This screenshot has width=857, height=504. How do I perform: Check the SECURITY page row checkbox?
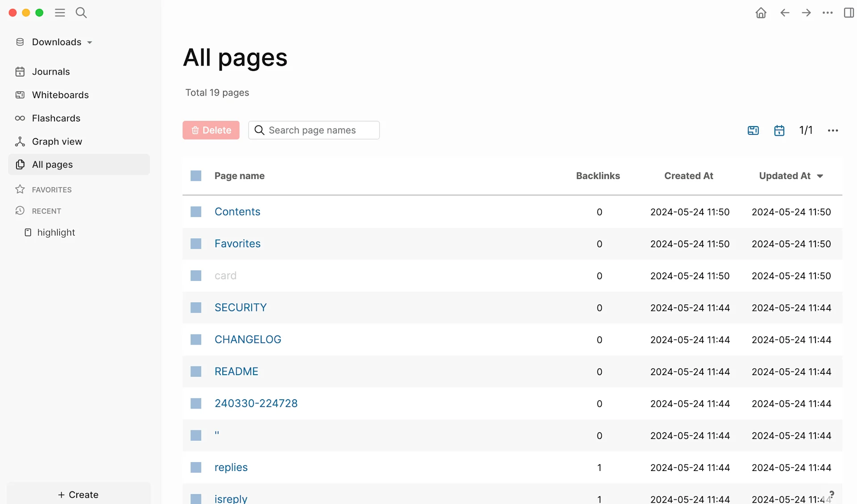196,307
